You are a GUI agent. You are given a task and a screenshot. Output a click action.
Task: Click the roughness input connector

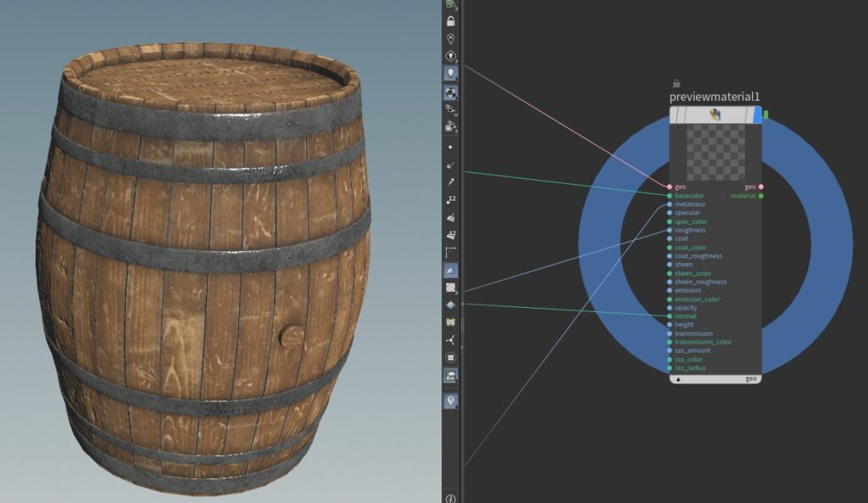[x=670, y=230]
